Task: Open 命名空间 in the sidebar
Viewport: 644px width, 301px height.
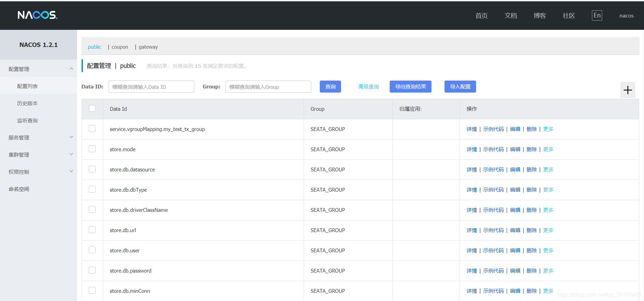Action: point(19,189)
